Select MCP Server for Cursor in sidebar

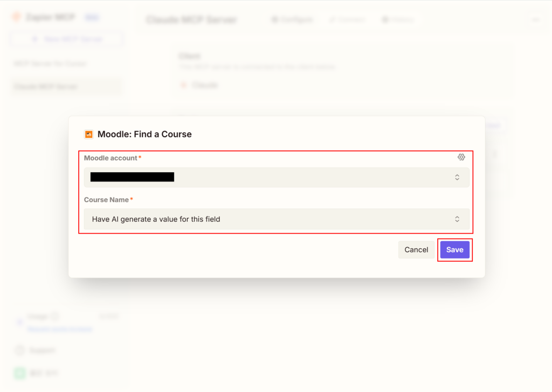click(50, 64)
